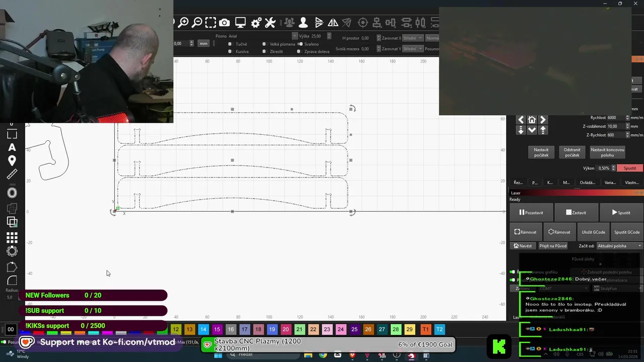644x362 pixels.
Task: Click the Odstranit počátek button
Action: 572,152
